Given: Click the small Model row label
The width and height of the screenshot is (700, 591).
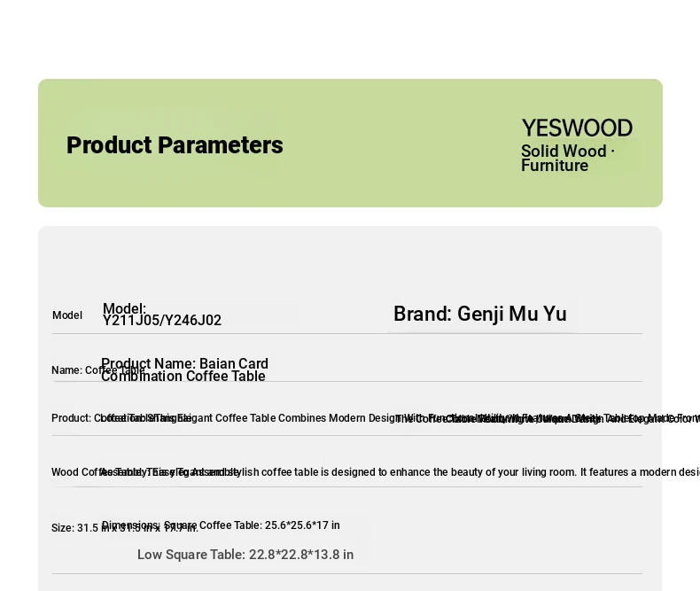Looking at the screenshot, I should [x=67, y=315].
